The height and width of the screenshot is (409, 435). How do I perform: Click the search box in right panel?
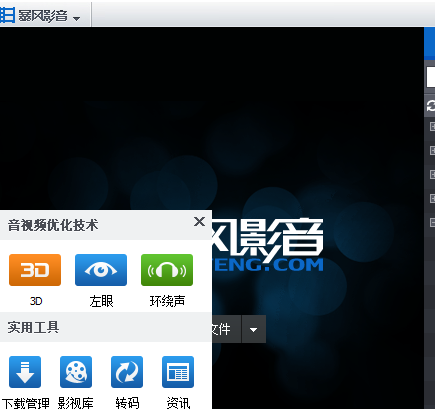tap(431, 77)
